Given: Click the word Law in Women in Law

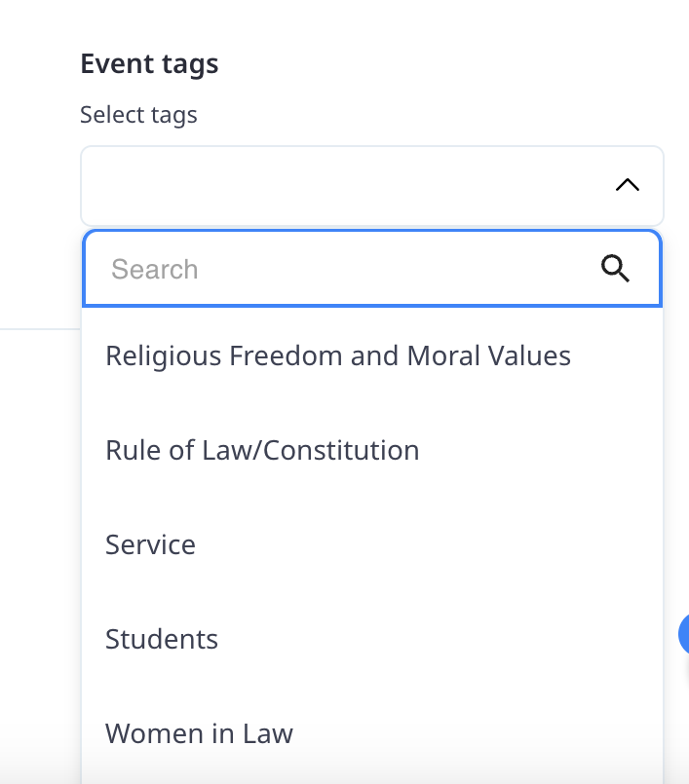Looking at the screenshot, I should tap(269, 733).
